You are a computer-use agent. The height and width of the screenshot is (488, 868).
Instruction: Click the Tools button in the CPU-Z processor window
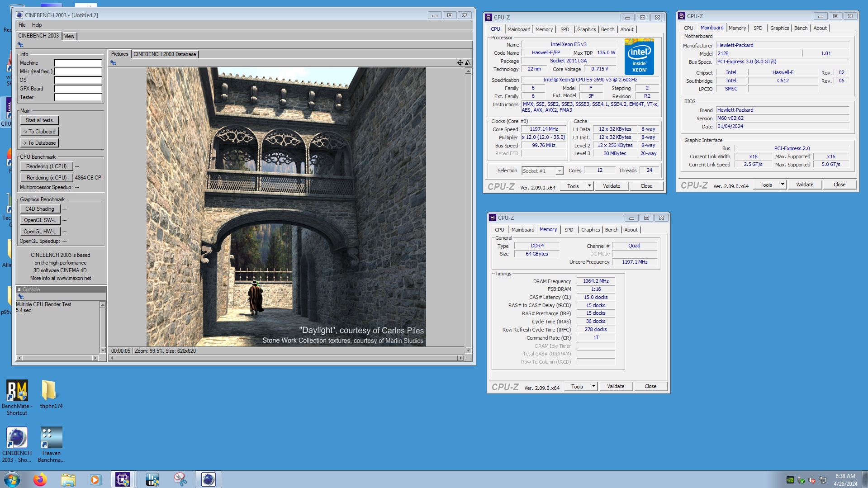[x=573, y=186]
